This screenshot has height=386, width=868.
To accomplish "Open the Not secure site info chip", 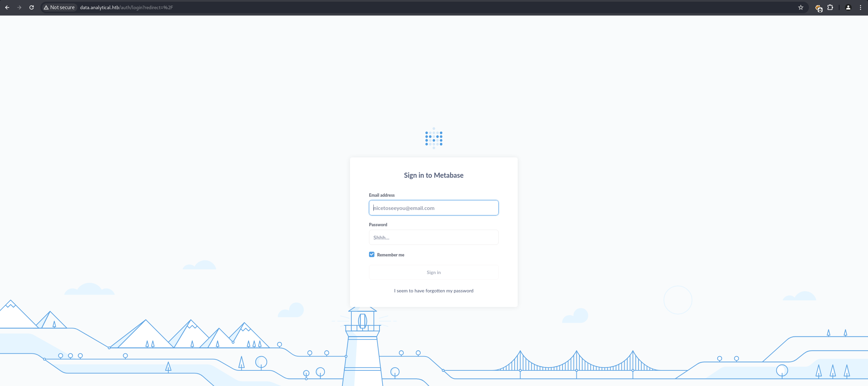I will (62, 7).
